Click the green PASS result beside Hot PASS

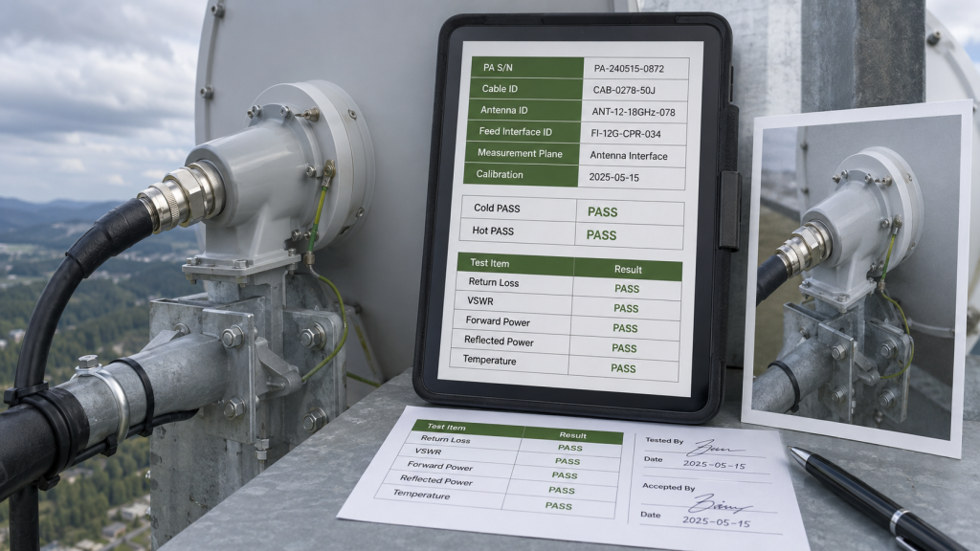pyautogui.click(x=601, y=235)
